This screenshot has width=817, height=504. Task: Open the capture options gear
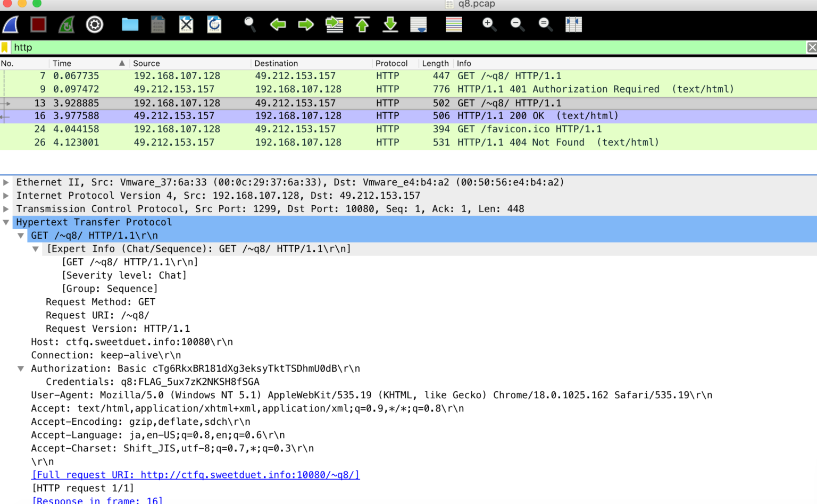point(95,24)
